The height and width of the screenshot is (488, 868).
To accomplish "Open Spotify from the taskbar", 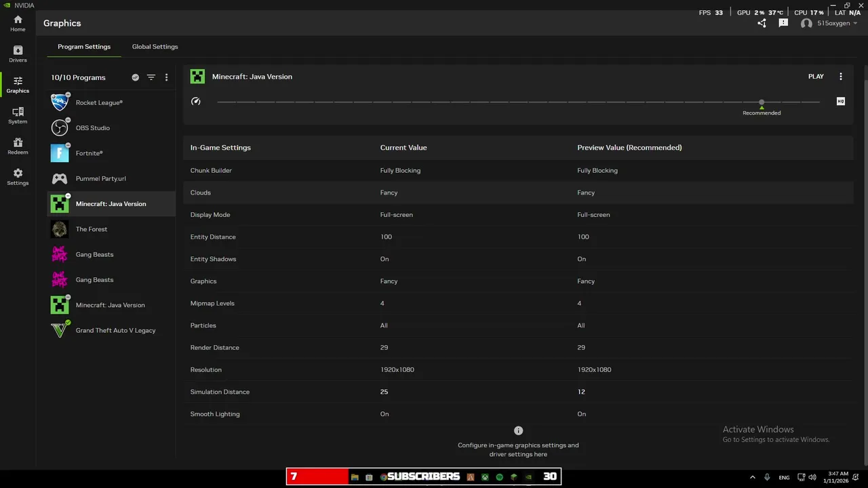I will pyautogui.click(x=500, y=477).
